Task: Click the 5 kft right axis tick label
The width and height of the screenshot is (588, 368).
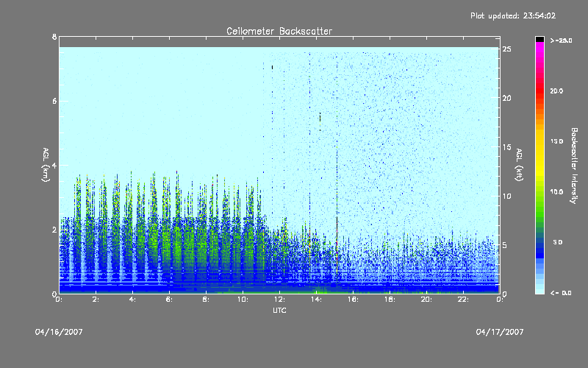Action: tap(505, 245)
